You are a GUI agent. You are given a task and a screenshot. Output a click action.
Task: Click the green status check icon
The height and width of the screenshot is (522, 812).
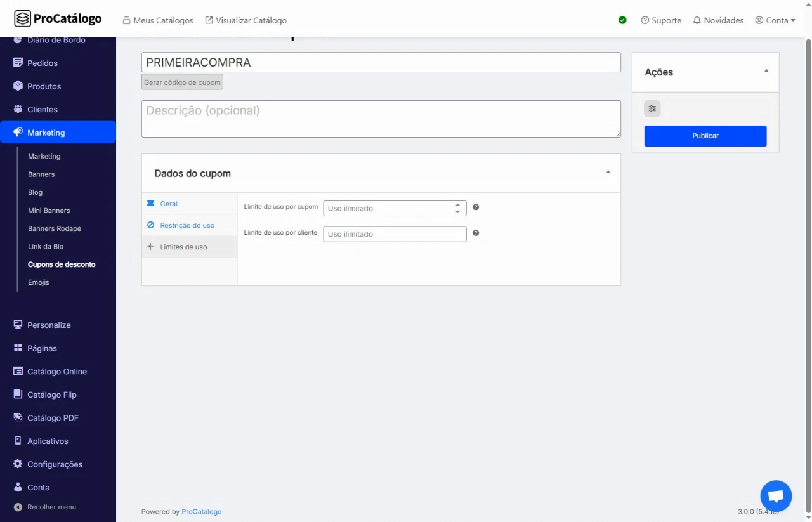622,20
